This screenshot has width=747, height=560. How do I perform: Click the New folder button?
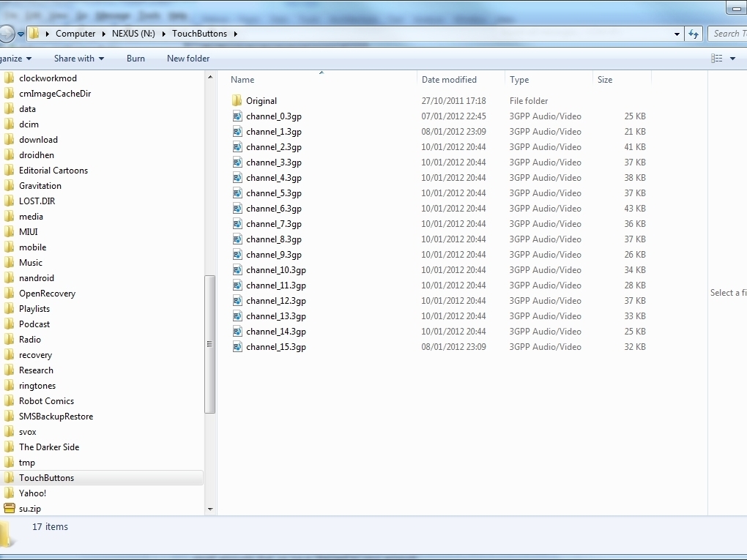coord(188,58)
